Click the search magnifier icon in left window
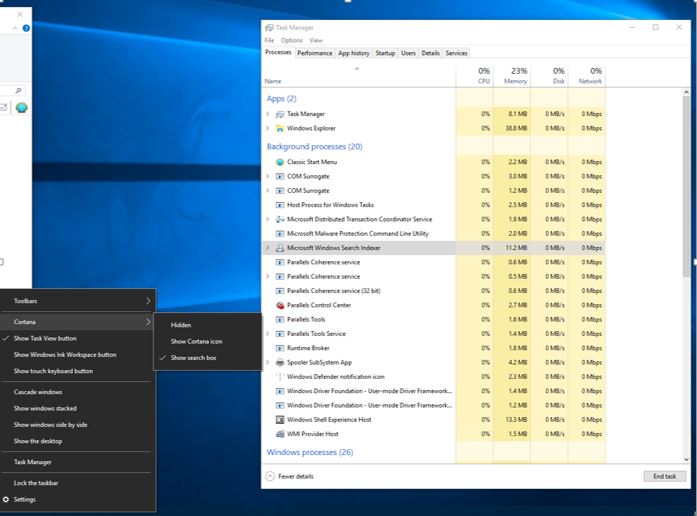The width and height of the screenshot is (697, 516). 18,91
